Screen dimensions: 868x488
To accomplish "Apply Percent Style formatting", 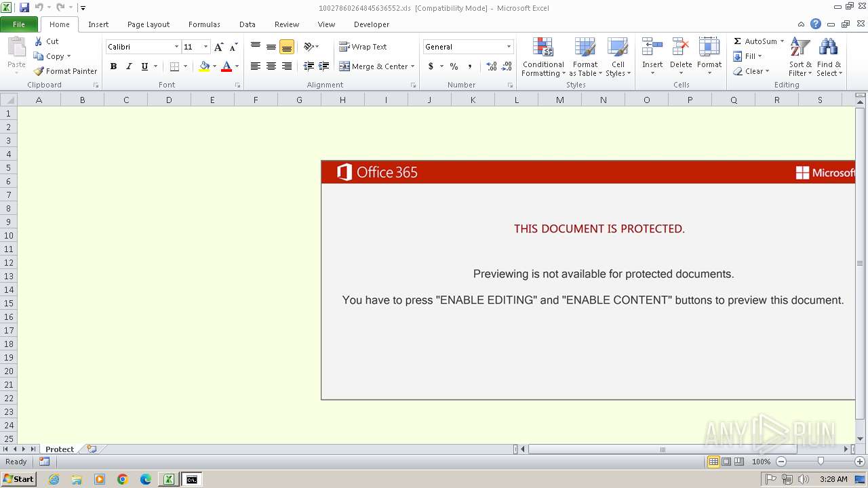I will 454,66.
